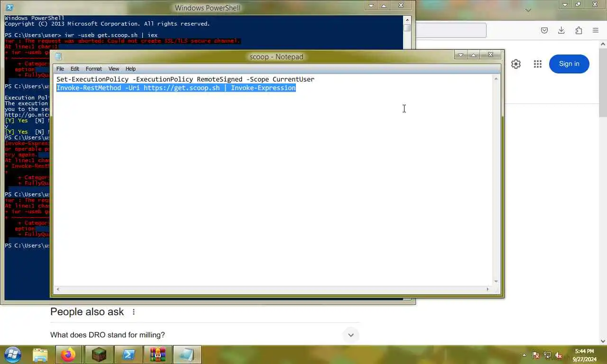This screenshot has width=607, height=364.
Task: Maximize the Windows PowerShell window
Action: pyautogui.click(x=384, y=6)
